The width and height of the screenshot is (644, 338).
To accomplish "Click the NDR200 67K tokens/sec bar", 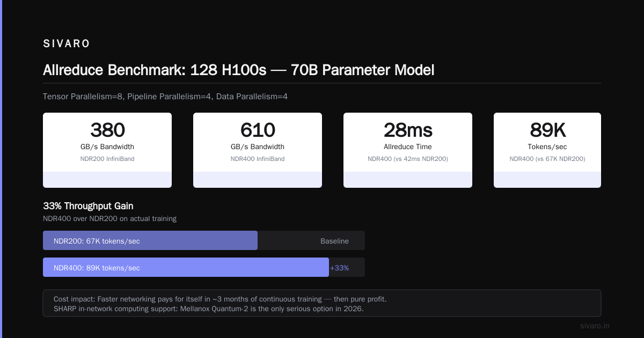I will click(x=150, y=240).
